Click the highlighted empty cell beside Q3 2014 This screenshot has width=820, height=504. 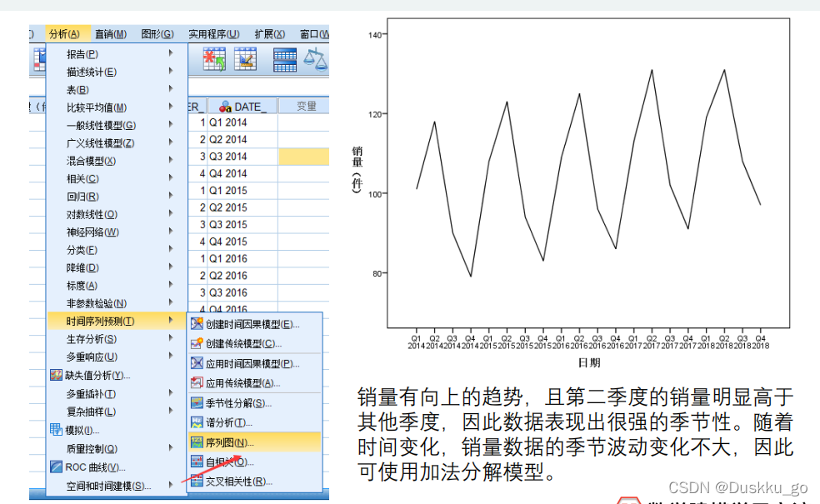[304, 157]
